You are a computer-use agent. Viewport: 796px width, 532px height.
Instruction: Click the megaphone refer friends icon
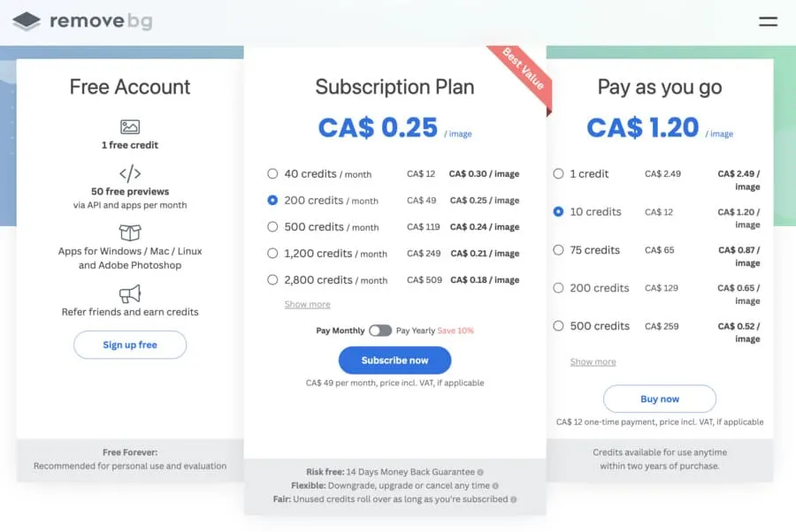tap(130, 293)
